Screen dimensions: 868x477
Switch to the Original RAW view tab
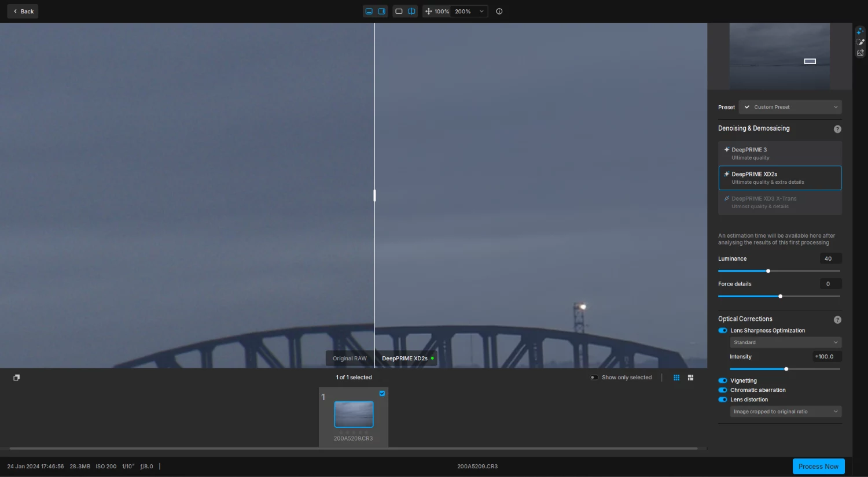point(350,358)
